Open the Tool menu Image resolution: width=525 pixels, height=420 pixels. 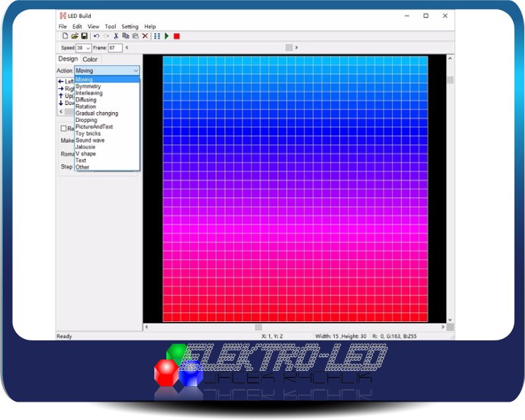coord(110,27)
